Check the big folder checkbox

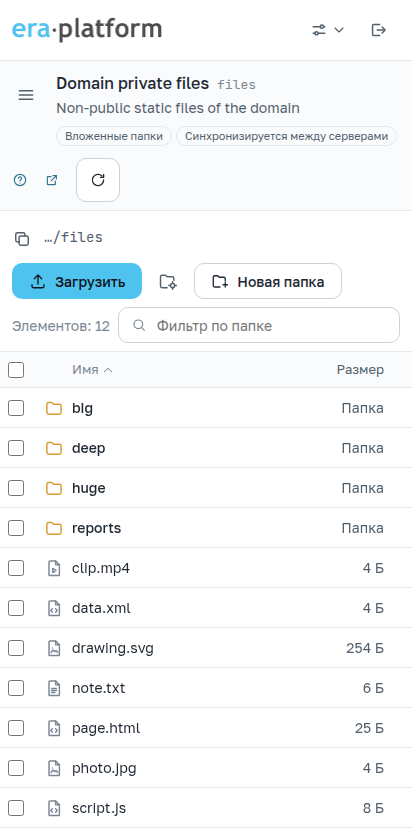16,408
